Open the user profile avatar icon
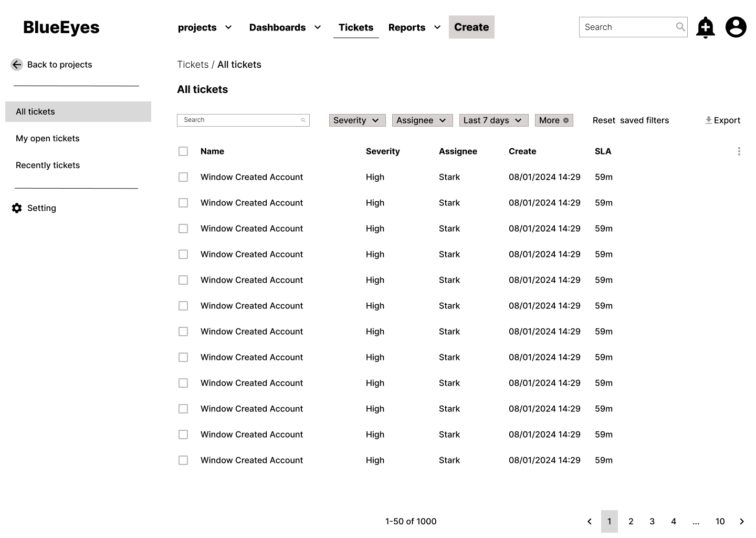 [736, 27]
